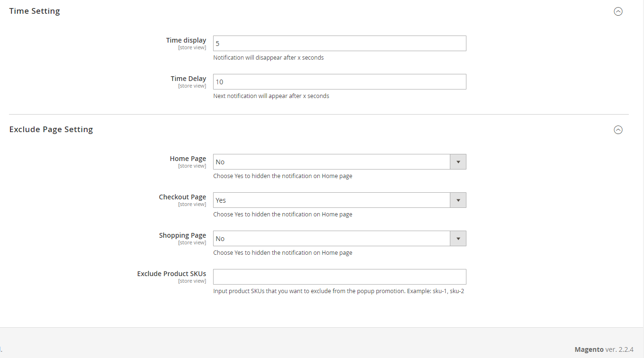
Task: Open the Shopping Page select showing No
Action: [x=331, y=239]
